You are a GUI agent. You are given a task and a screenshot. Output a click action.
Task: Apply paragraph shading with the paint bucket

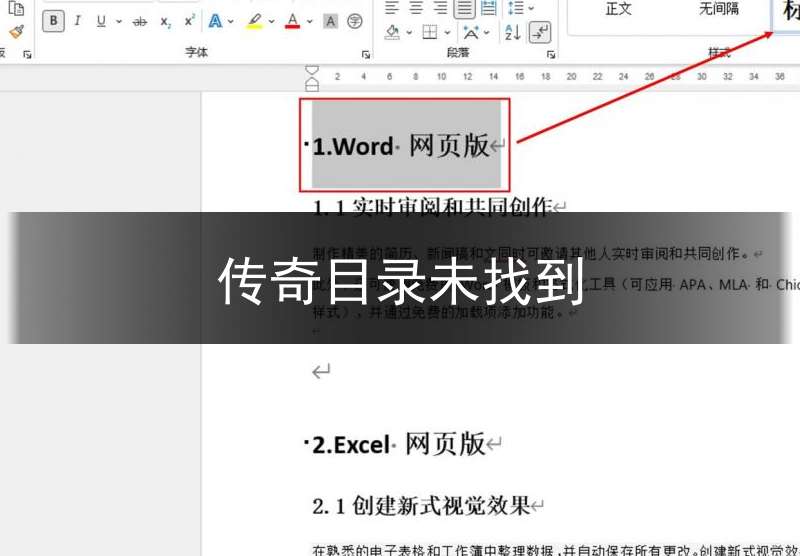(x=392, y=33)
